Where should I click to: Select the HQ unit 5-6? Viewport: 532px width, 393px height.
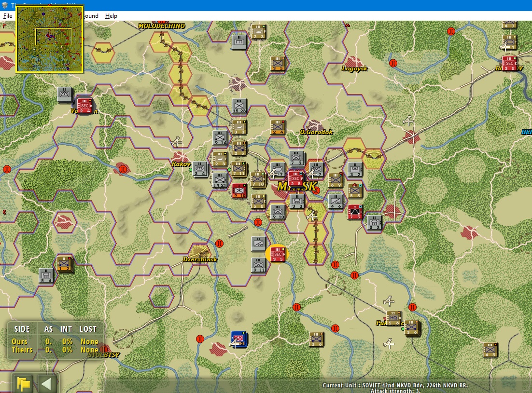(393, 318)
